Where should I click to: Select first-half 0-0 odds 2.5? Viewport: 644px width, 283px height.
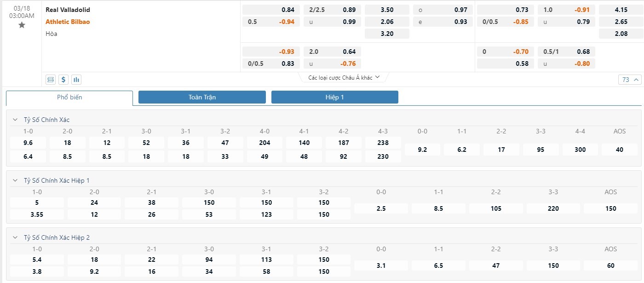(x=381, y=208)
